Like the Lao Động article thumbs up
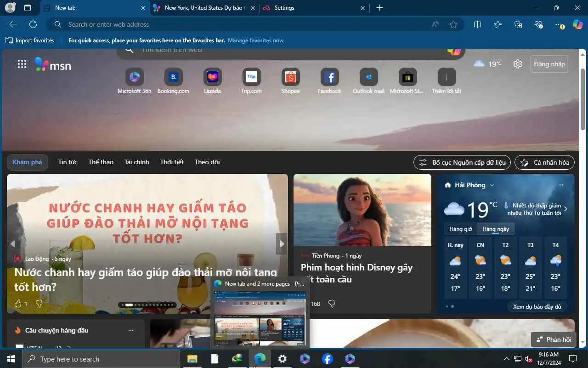 point(18,304)
